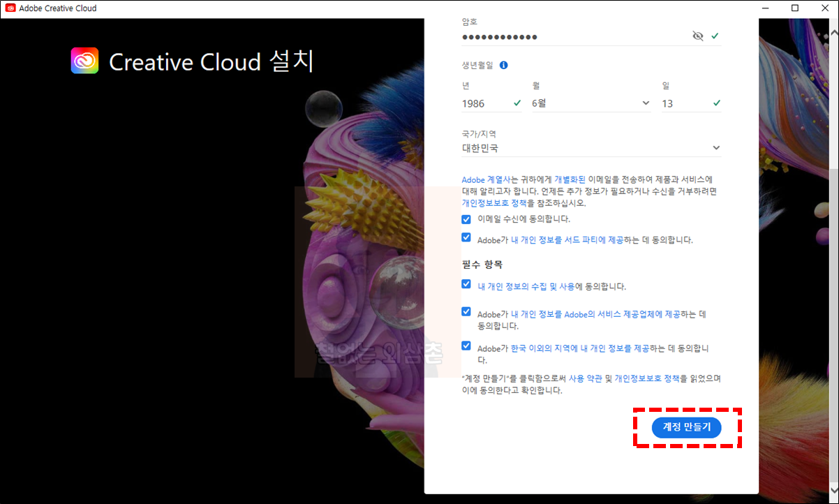Click the 생년월일 label text
This screenshot has height=504, width=839.
tap(477, 65)
